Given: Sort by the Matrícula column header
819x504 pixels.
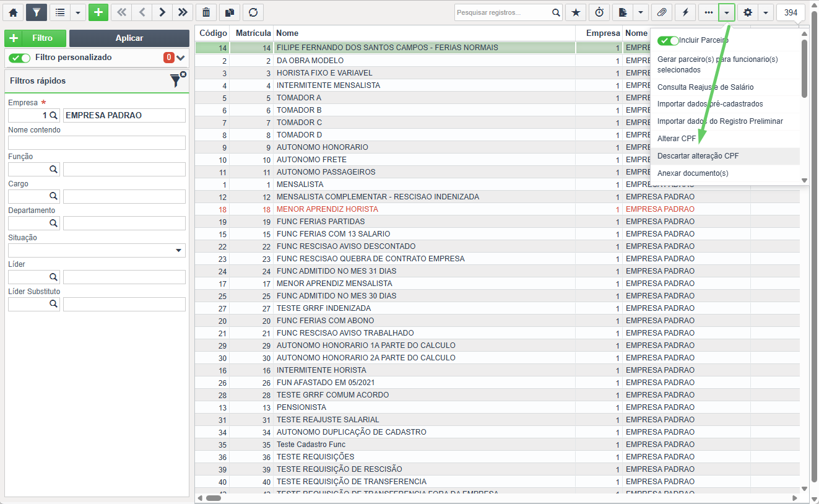Looking at the screenshot, I should (x=252, y=33).
